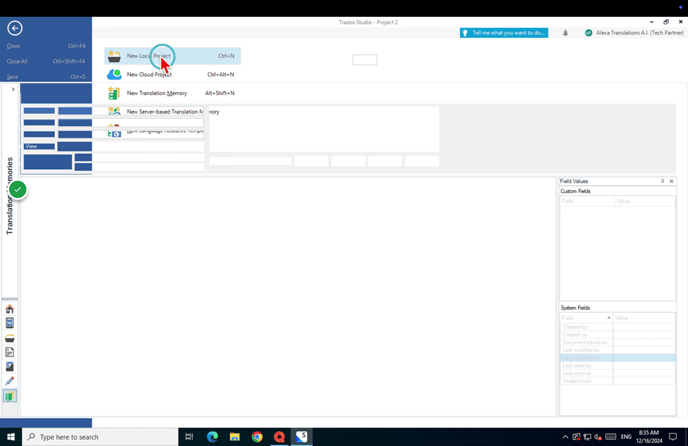Open the view with blue cabinet icon
Screen dimensions: 688x446
[x=10, y=323]
